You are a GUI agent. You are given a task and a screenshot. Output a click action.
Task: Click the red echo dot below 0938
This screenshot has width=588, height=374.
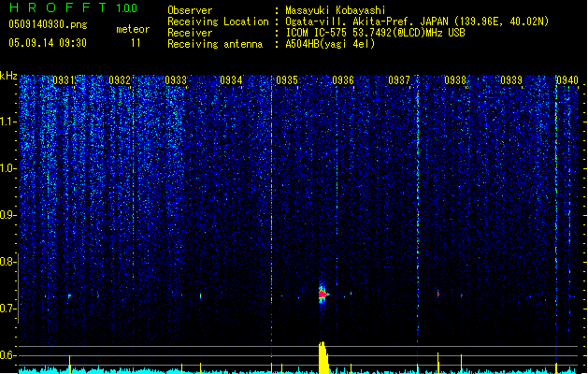click(x=462, y=296)
